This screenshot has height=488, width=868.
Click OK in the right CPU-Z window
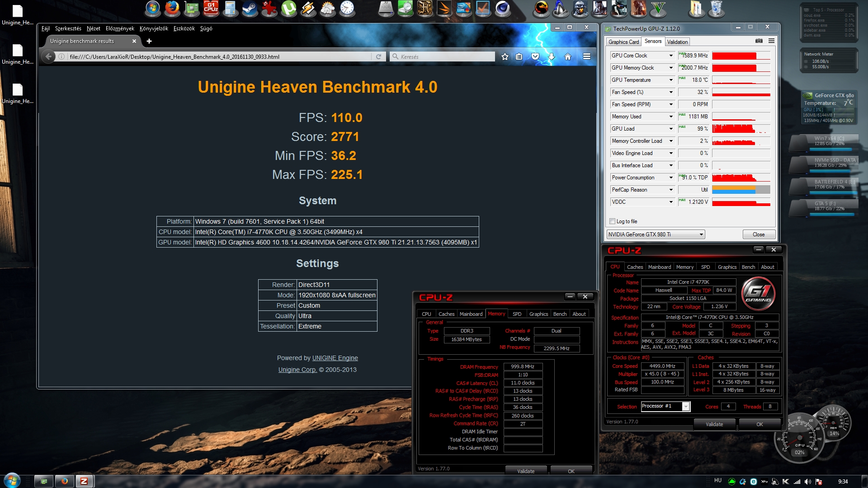click(x=759, y=424)
